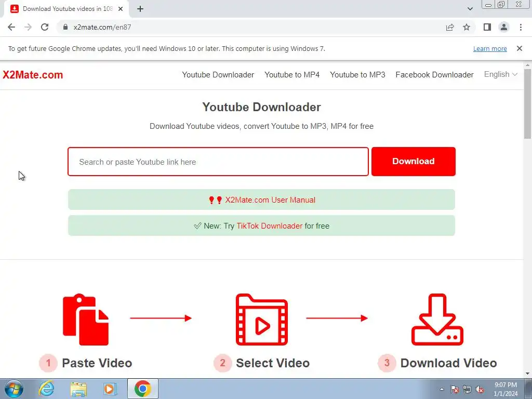Open X2Mate.com User Manual link

pyautogui.click(x=270, y=200)
